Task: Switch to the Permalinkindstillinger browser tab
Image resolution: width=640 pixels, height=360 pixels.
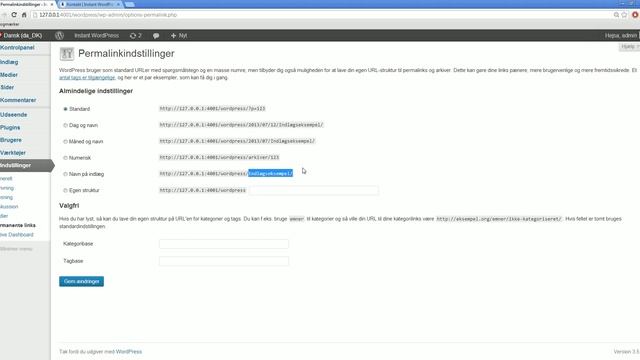Action: 24,4
